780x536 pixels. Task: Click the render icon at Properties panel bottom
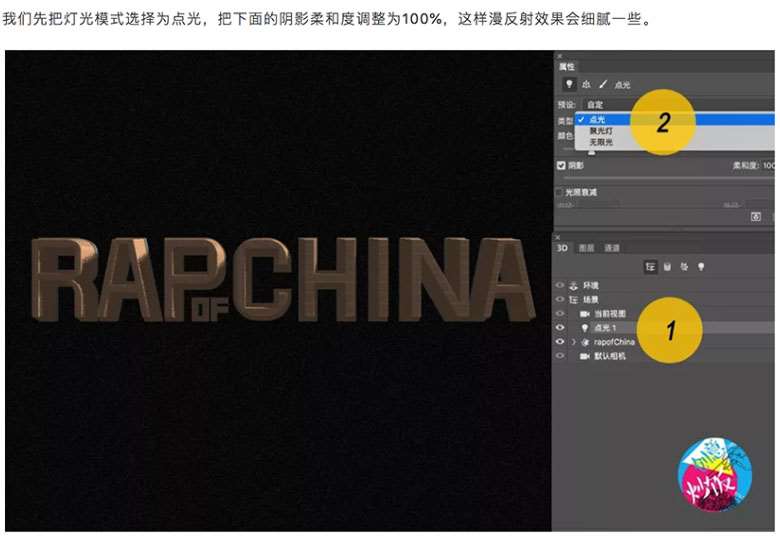[x=756, y=216]
